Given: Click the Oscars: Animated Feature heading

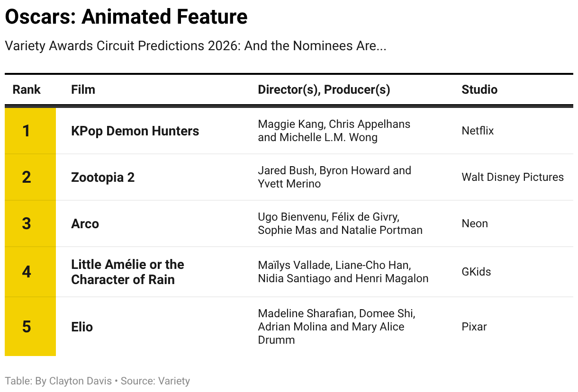Looking at the screenshot, I should [x=126, y=17].
